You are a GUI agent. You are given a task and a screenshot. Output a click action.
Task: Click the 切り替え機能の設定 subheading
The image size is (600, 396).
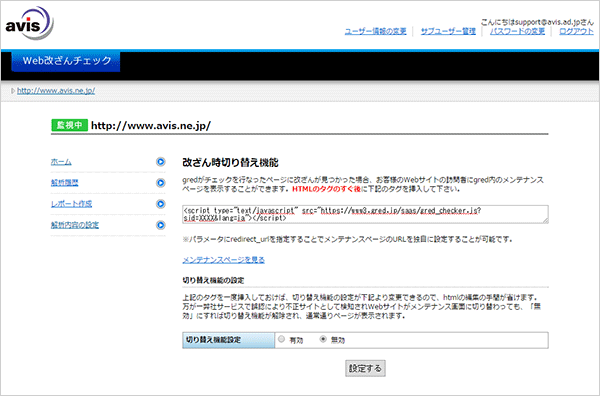pyautogui.click(x=213, y=280)
